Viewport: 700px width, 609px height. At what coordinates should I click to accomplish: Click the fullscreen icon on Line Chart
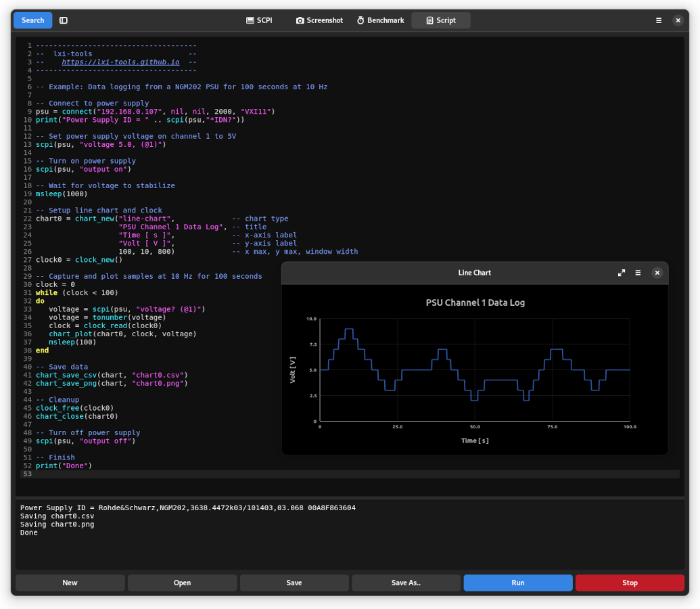(622, 273)
